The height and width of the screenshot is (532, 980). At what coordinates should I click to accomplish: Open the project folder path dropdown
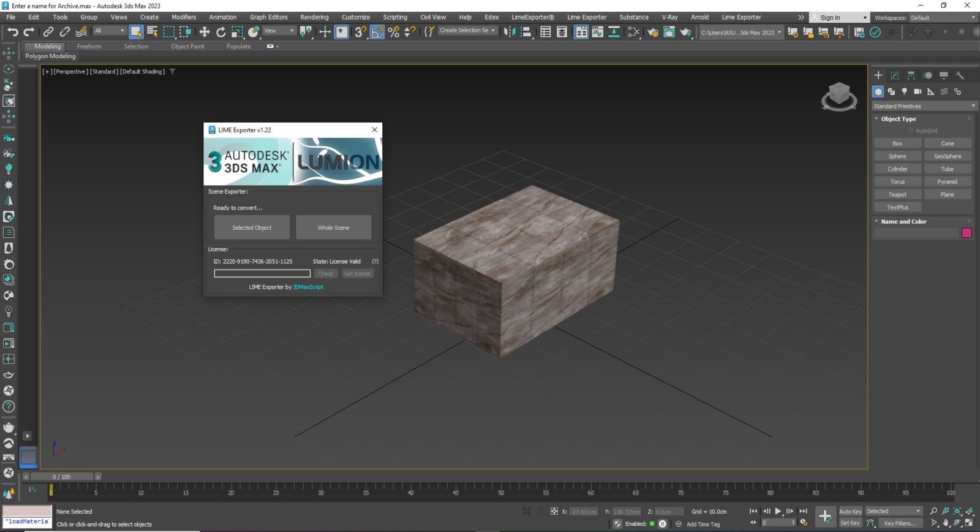pyautogui.click(x=741, y=32)
